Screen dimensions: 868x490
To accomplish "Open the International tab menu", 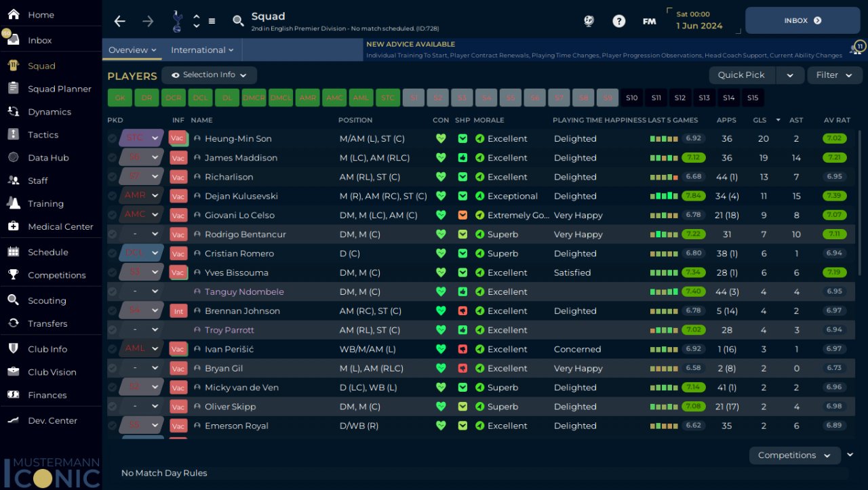I will click(202, 50).
